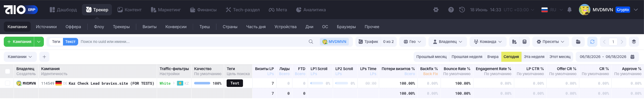Select the Вчера period
The height and width of the screenshot is (102, 644).
click(493, 57)
